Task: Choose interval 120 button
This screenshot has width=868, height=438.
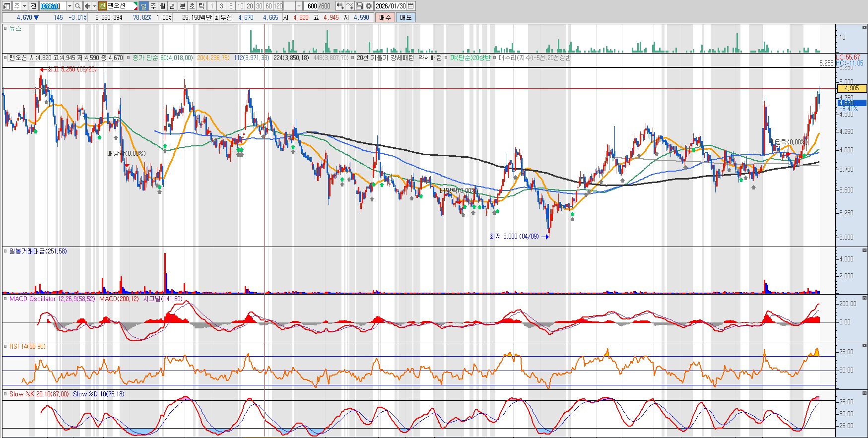Action: click(278, 6)
